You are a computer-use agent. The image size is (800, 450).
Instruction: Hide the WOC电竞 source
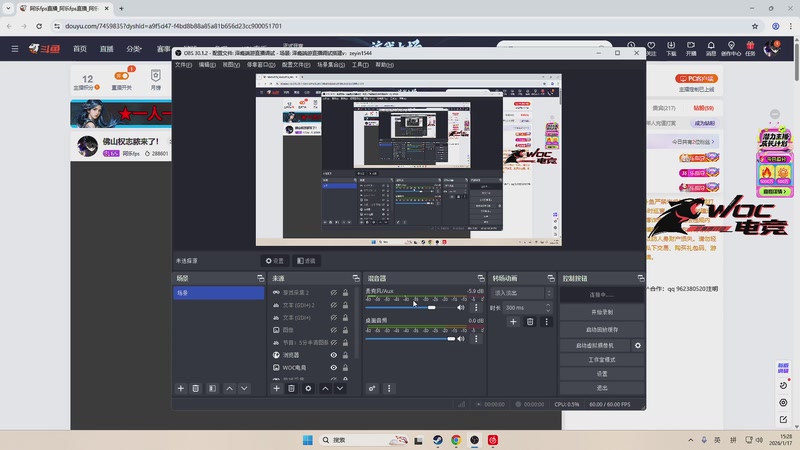(334, 367)
